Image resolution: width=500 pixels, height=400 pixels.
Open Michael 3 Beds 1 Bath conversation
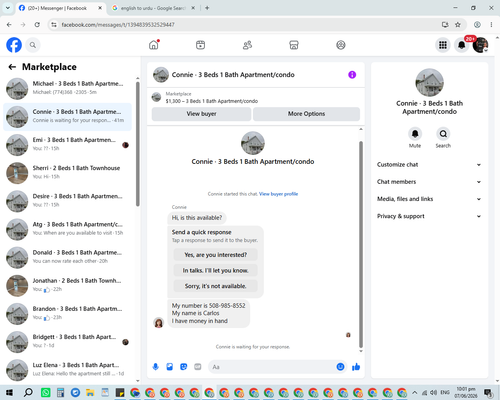[x=68, y=89]
